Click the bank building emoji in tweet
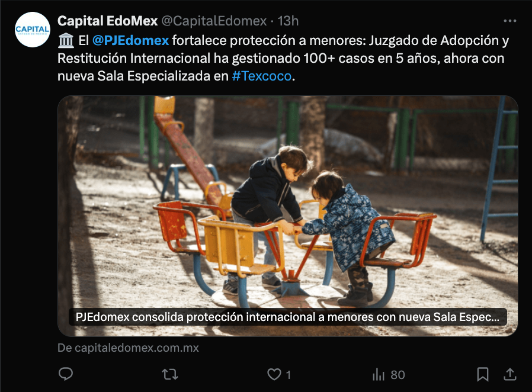 point(66,41)
